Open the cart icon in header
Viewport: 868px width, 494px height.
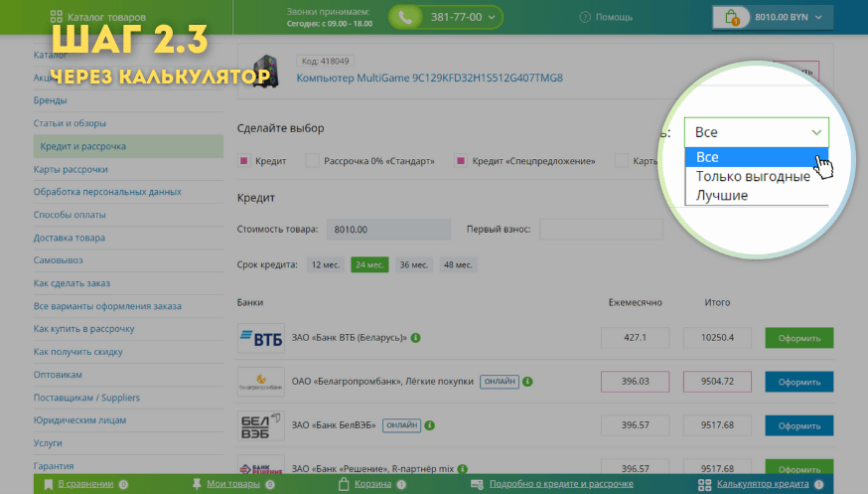point(731,17)
